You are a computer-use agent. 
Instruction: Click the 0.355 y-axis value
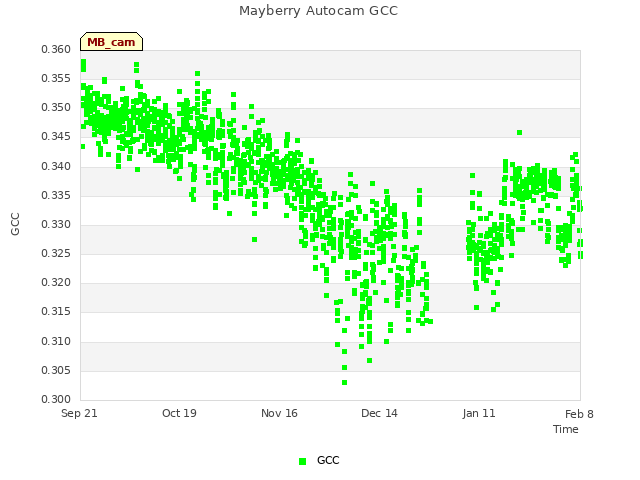click(56, 79)
